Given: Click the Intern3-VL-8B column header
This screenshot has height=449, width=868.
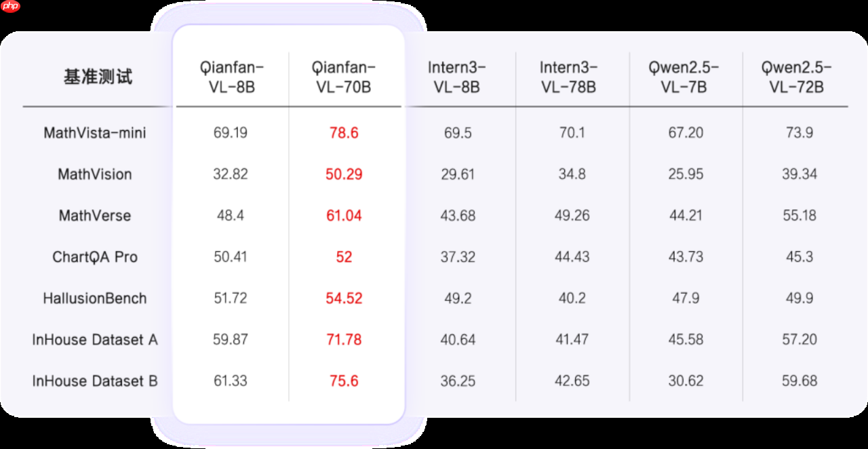Looking at the screenshot, I should pos(457,77).
